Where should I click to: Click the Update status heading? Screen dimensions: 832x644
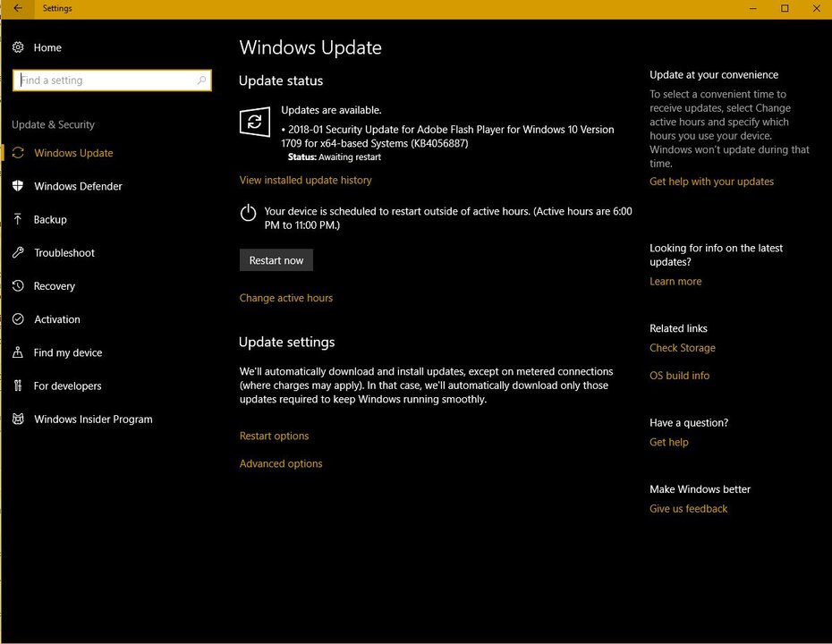coord(281,80)
